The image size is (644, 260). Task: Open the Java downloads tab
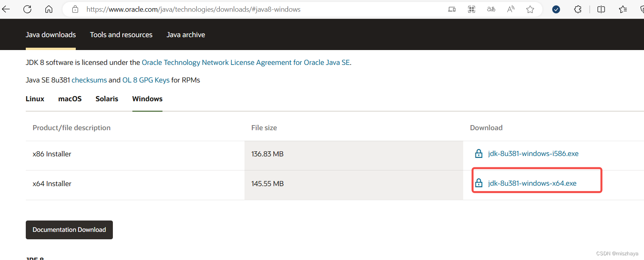point(51,35)
